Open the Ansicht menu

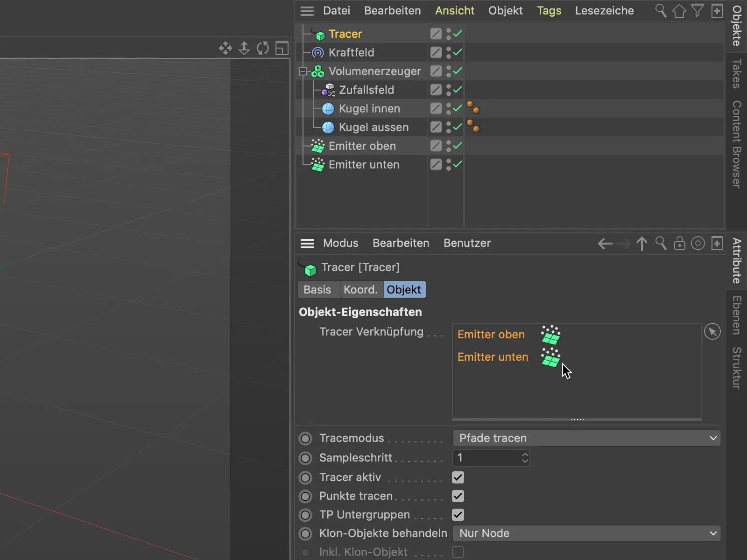point(455,11)
